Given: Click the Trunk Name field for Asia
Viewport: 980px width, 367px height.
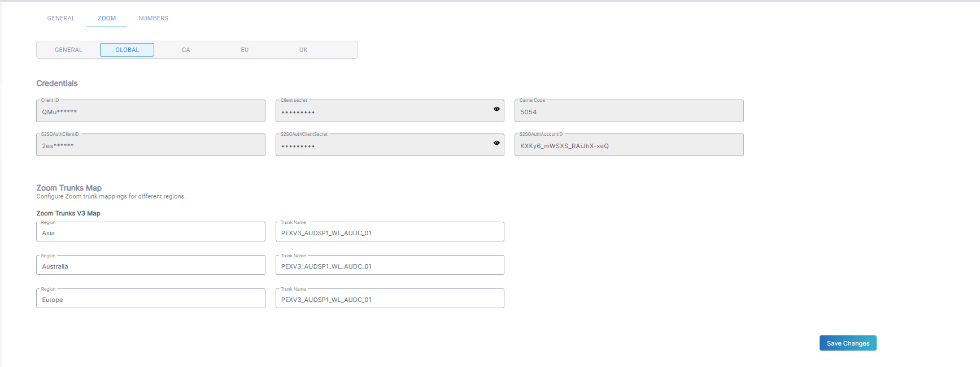Looking at the screenshot, I should pyautogui.click(x=390, y=232).
